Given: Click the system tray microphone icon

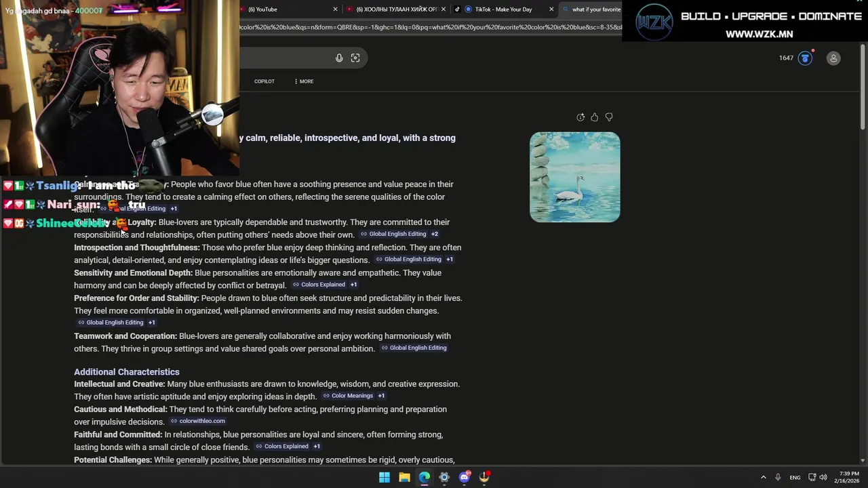Looking at the screenshot, I should [x=778, y=477].
